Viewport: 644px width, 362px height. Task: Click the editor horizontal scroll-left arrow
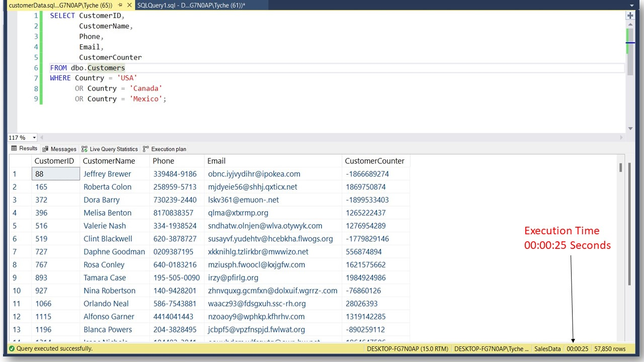[42, 138]
